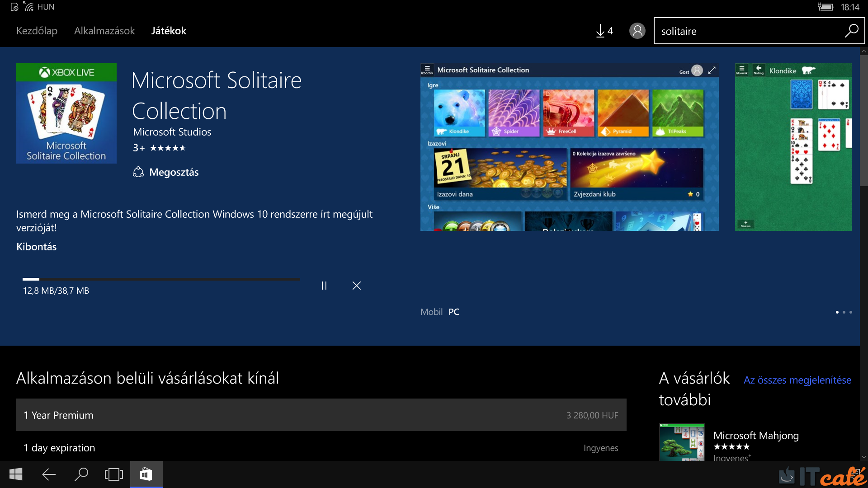Click the 12,8 MB/38,7 MB text
868x488 pixels.
56,291
